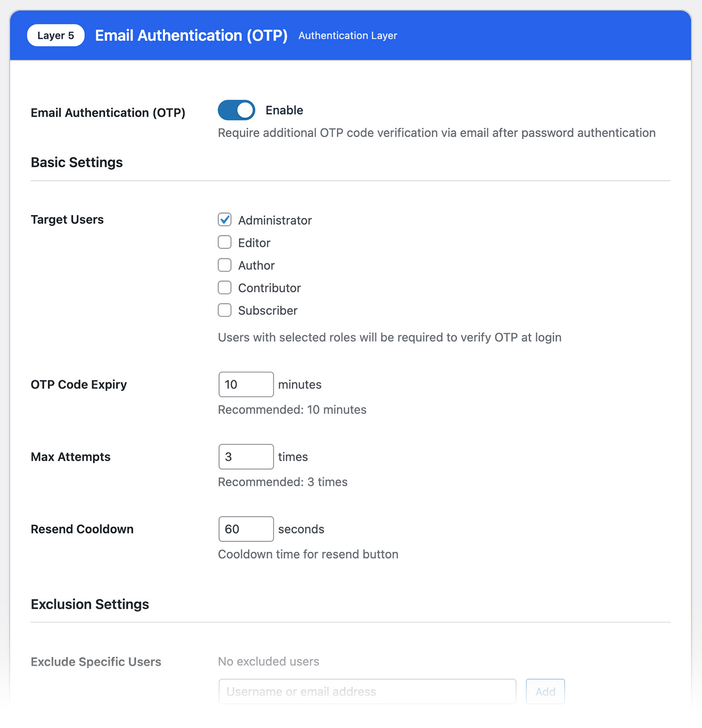Select the Resend Cooldown seconds field

tap(246, 529)
